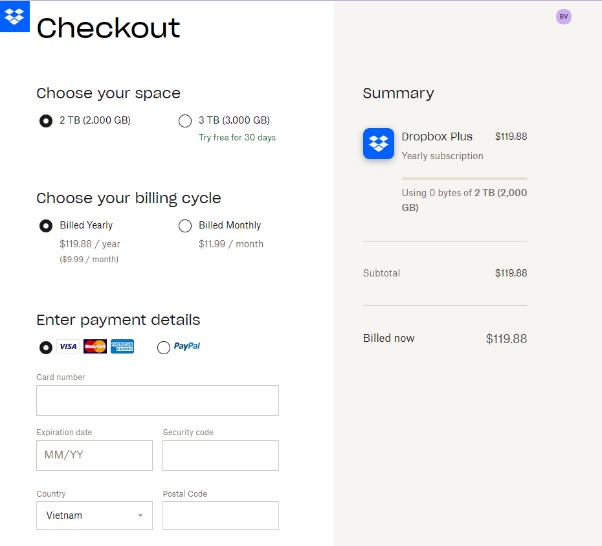Choose the Billed Yearly radio button
This screenshot has width=602, height=546.
coord(46,226)
